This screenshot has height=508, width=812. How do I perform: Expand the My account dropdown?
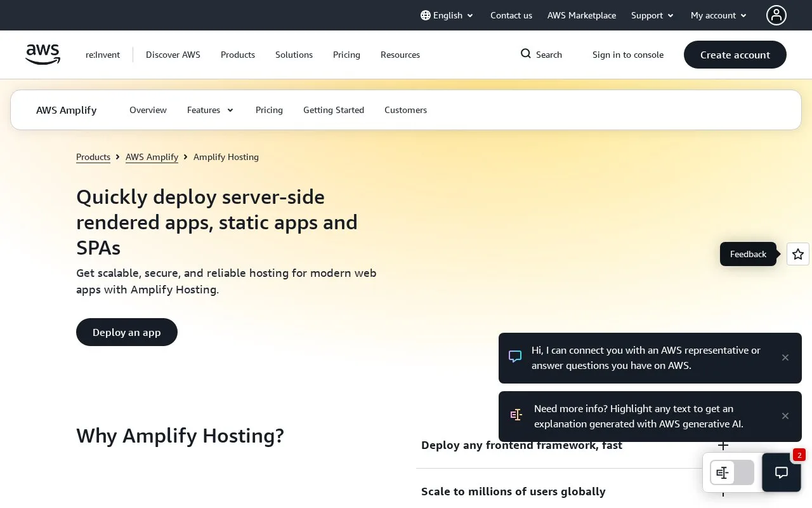[x=719, y=15]
